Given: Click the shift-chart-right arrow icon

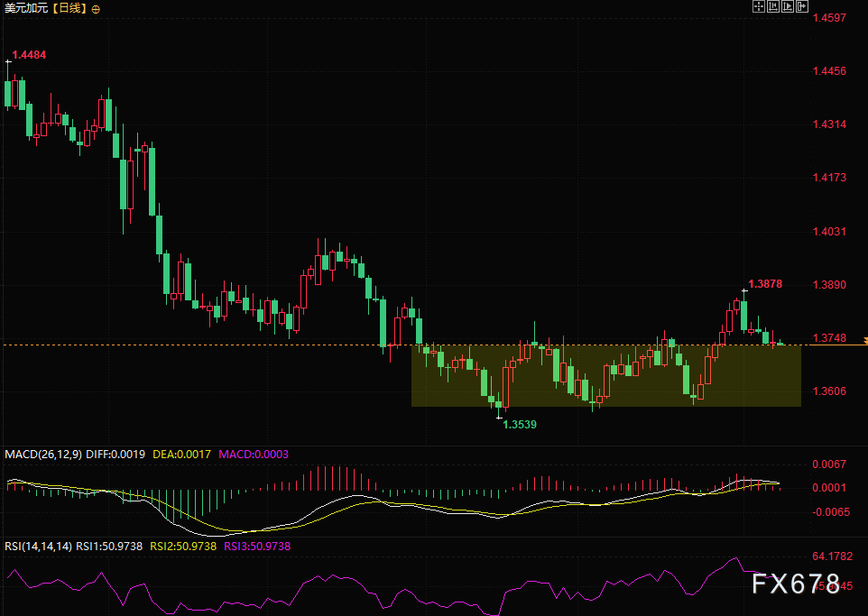Looking at the screenshot, I should coord(804,7).
